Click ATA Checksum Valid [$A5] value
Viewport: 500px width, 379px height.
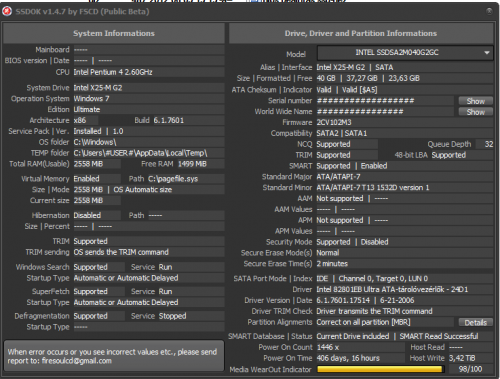click(359, 90)
